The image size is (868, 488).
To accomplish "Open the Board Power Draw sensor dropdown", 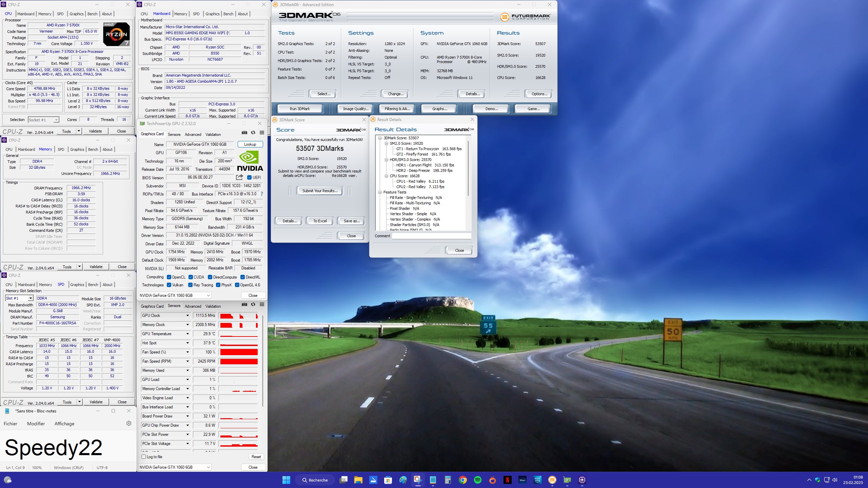I will pos(188,416).
